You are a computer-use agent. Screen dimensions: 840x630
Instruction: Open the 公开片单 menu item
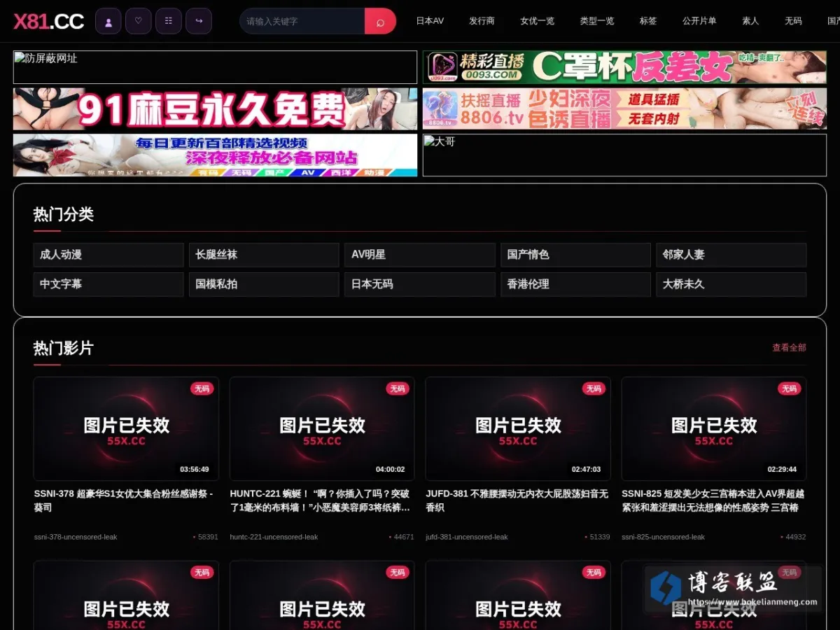point(699,21)
